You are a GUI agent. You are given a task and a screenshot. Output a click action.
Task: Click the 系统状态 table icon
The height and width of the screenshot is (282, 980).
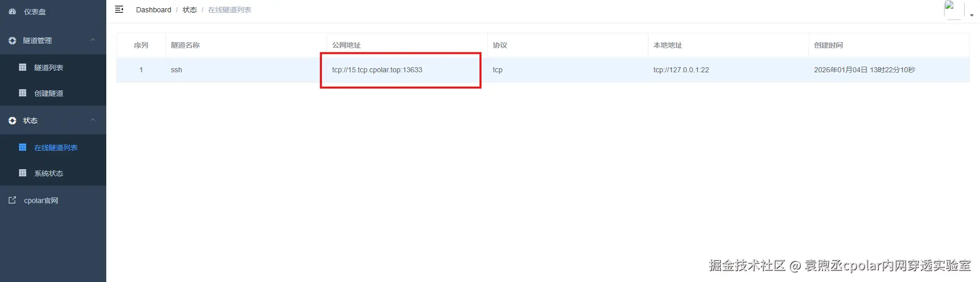pyautogui.click(x=23, y=173)
